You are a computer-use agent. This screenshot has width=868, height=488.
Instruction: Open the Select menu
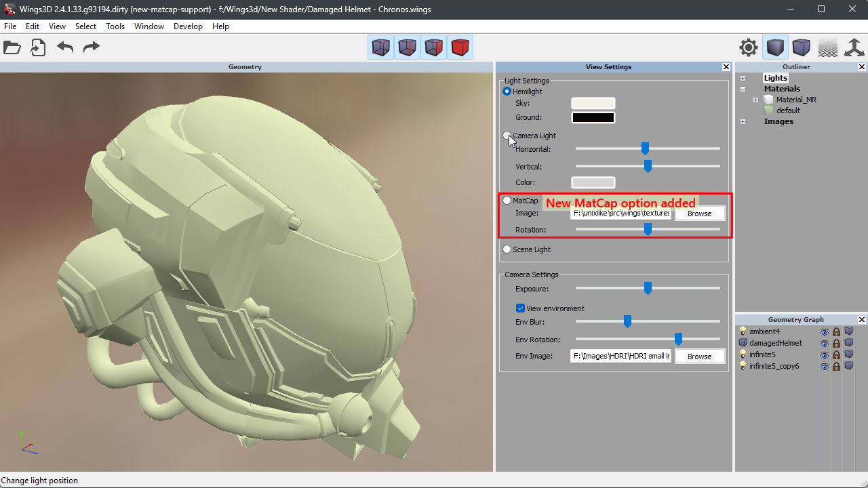85,26
